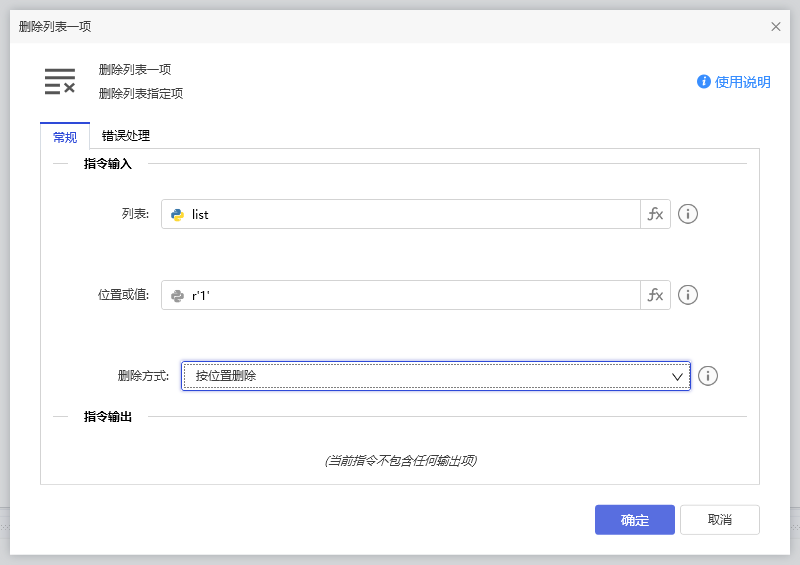
Task: Close the 删除列表一项 dialog window
Action: (x=776, y=27)
